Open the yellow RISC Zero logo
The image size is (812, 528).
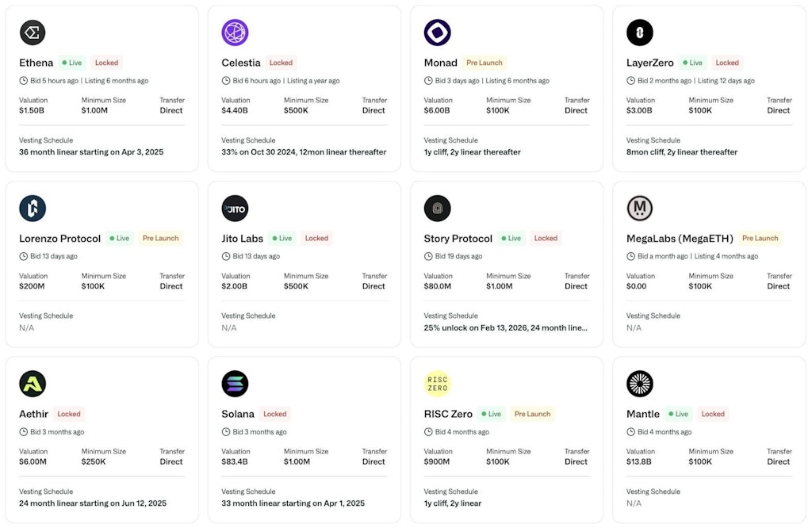coord(437,384)
